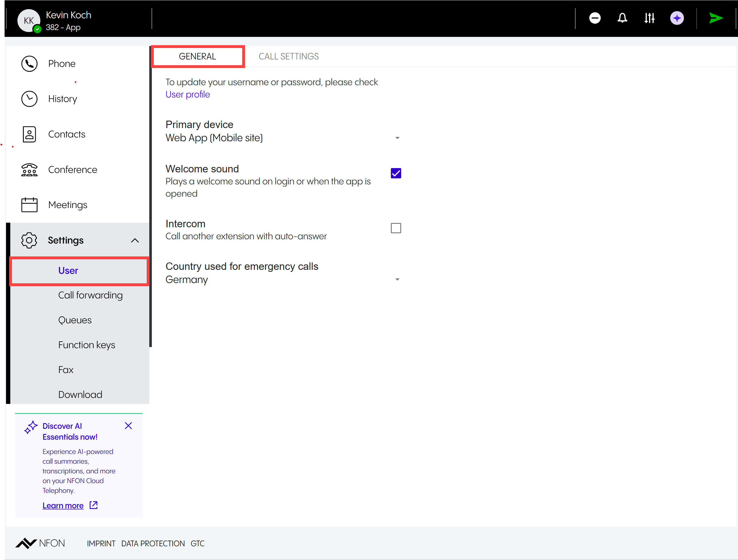Viewport: 738px width, 560px height.
Task: Click the AI sparkles icon in promo card
Action: point(31,427)
